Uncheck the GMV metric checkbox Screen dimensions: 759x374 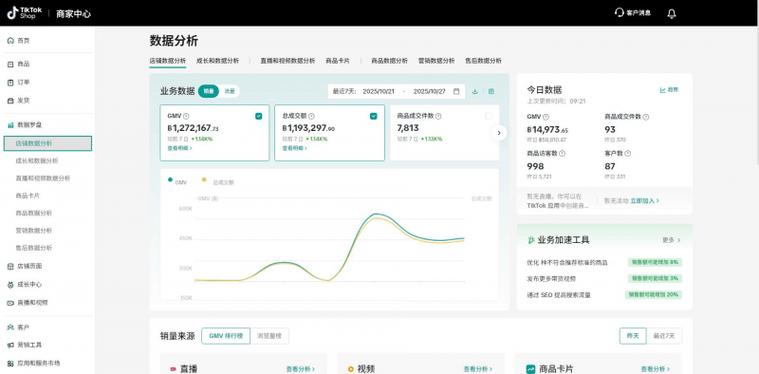coord(258,116)
